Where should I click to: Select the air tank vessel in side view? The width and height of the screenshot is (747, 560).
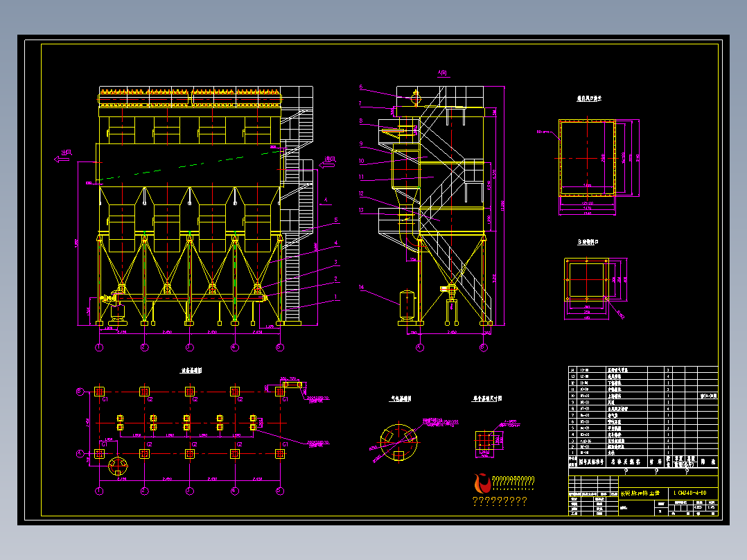coord(407,305)
